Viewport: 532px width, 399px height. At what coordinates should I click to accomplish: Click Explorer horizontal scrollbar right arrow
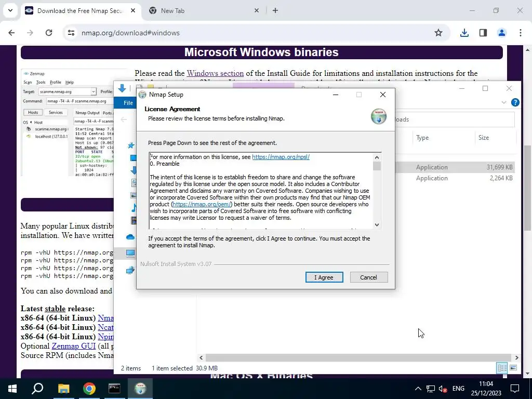[x=516, y=357]
